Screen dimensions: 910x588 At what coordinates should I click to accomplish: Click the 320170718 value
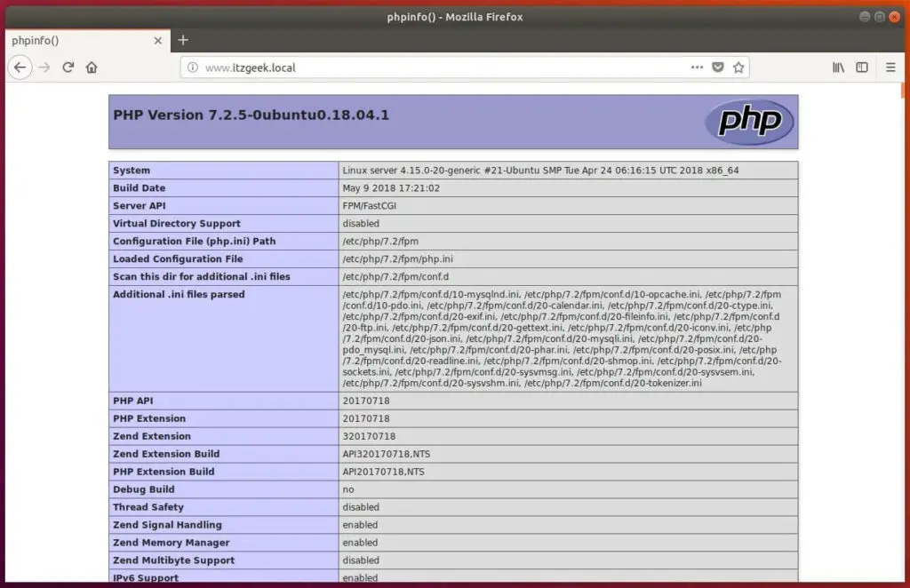[369, 436]
